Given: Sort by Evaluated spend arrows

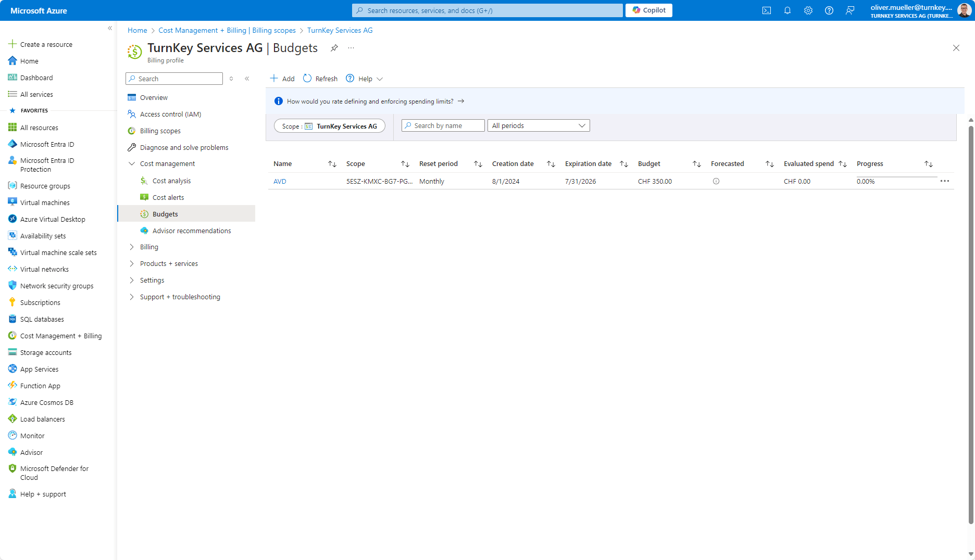Looking at the screenshot, I should pos(842,164).
